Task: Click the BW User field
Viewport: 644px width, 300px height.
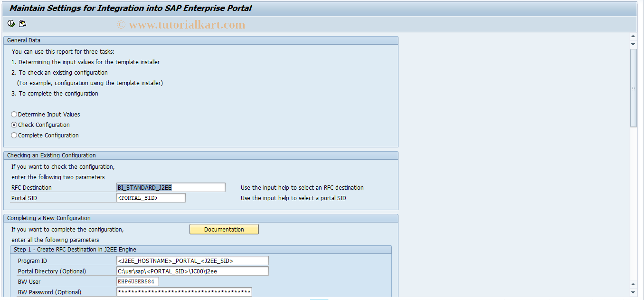Action: [138, 281]
